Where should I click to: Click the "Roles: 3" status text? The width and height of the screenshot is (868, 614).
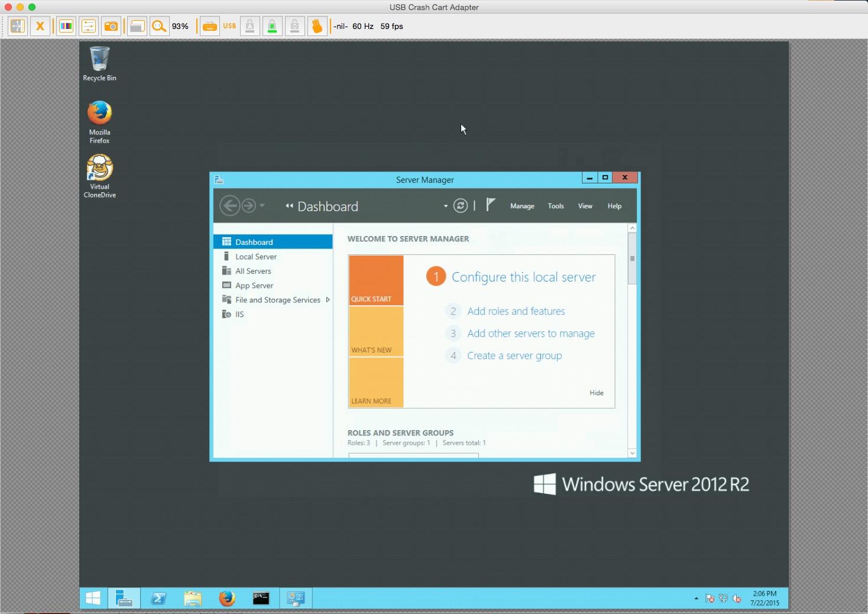(359, 443)
